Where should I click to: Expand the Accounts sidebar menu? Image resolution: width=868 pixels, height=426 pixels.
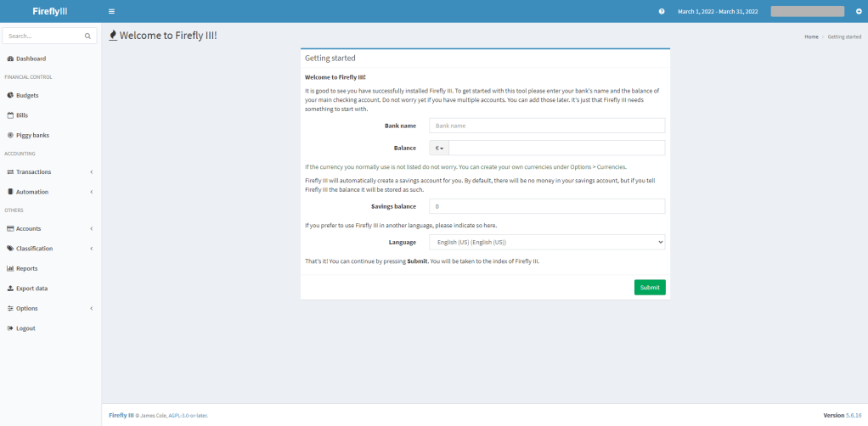click(28, 229)
